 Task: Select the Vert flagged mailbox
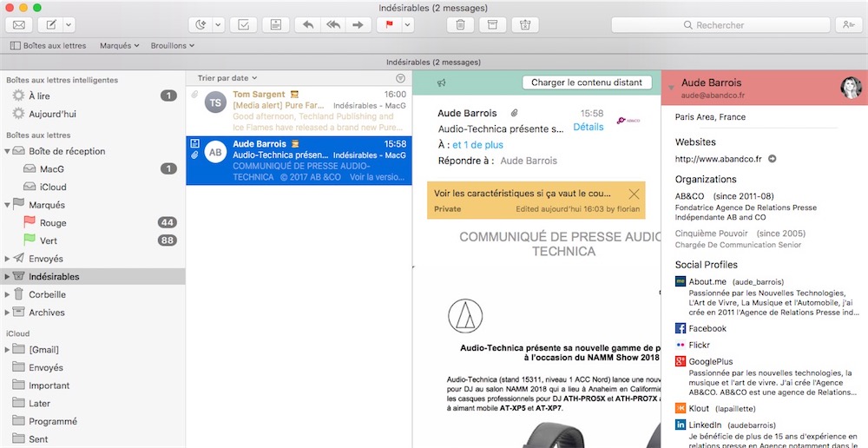(x=93, y=240)
